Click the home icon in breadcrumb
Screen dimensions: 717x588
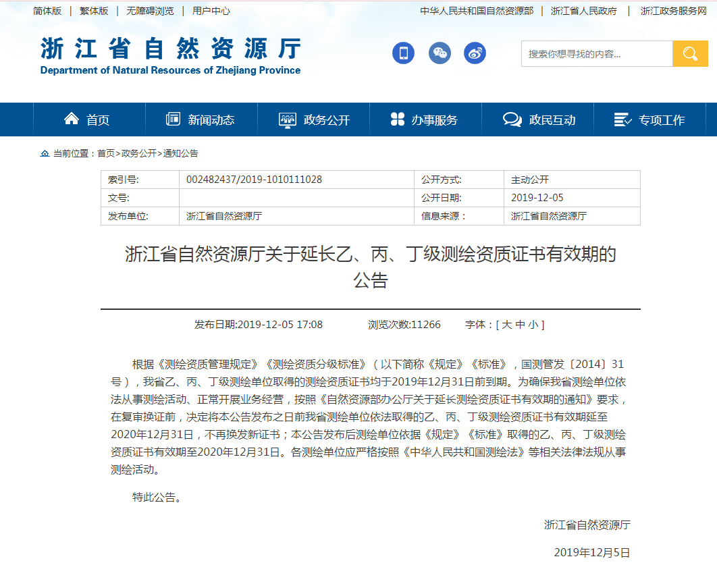click(x=45, y=154)
